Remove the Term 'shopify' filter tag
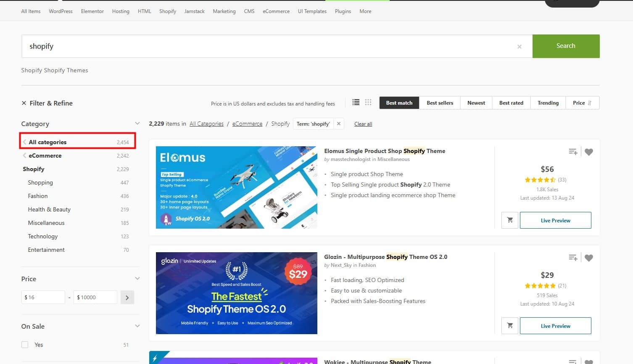 click(x=339, y=124)
